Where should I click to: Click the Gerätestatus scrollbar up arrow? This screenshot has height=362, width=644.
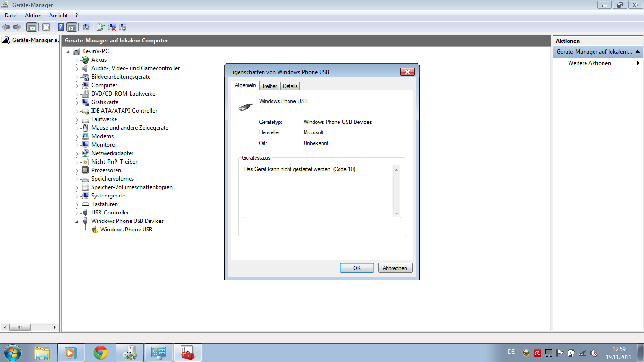click(397, 169)
